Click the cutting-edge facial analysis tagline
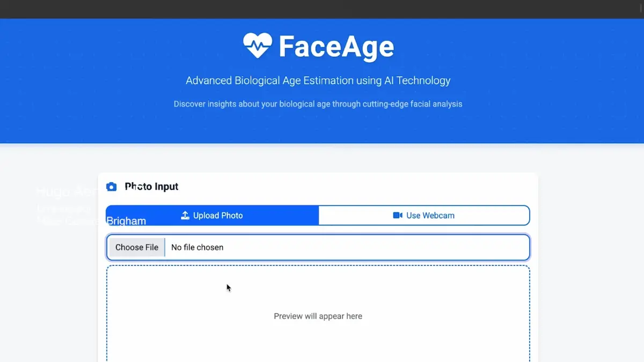The height and width of the screenshot is (362, 644). 318,104
